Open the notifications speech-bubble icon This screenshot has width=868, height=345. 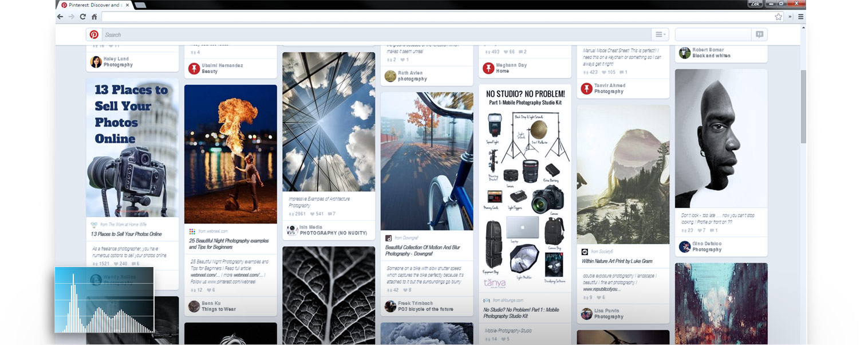click(x=759, y=34)
